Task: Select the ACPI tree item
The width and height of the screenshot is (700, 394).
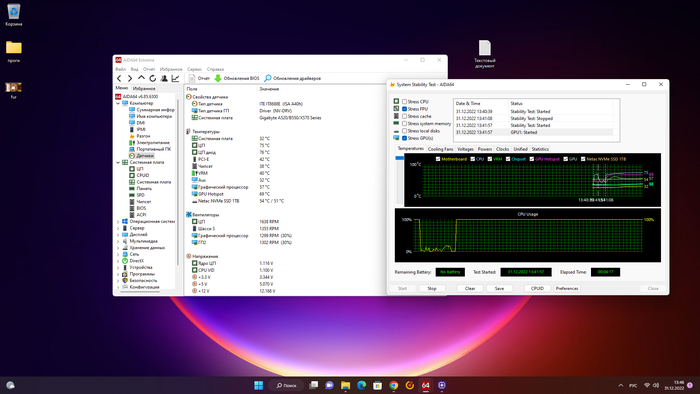Action: (x=138, y=215)
